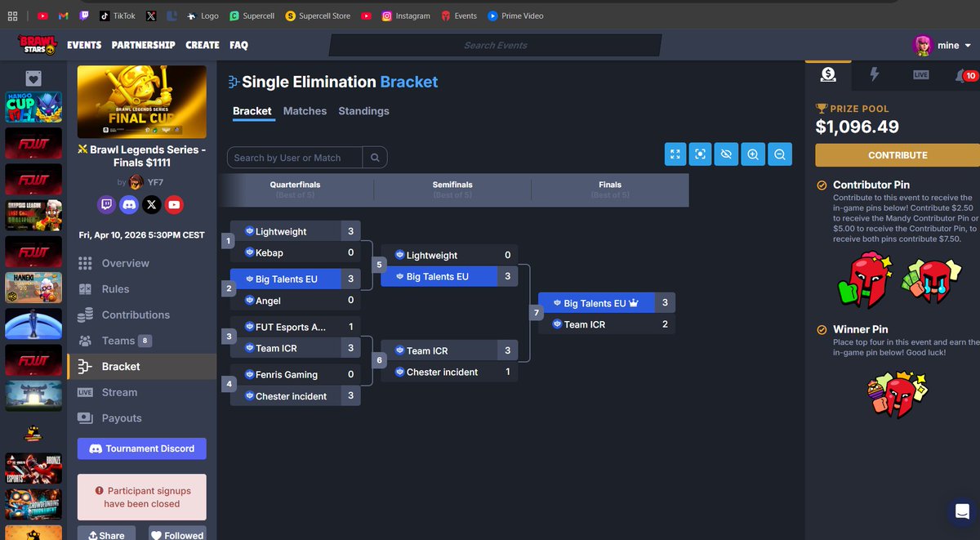Open the apps grid icon in bookmarks bar
The width and height of the screenshot is (980, 540).
(x=12, y=16)
